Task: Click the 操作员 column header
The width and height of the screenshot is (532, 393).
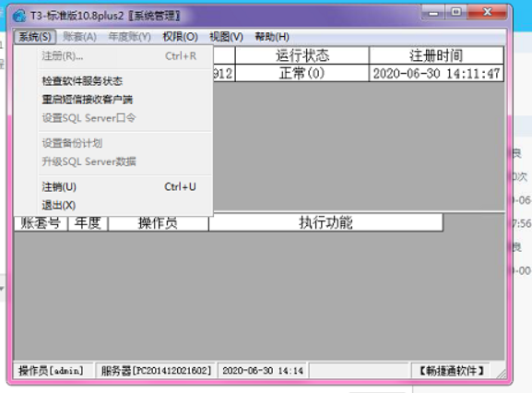Action: [158, 223]
